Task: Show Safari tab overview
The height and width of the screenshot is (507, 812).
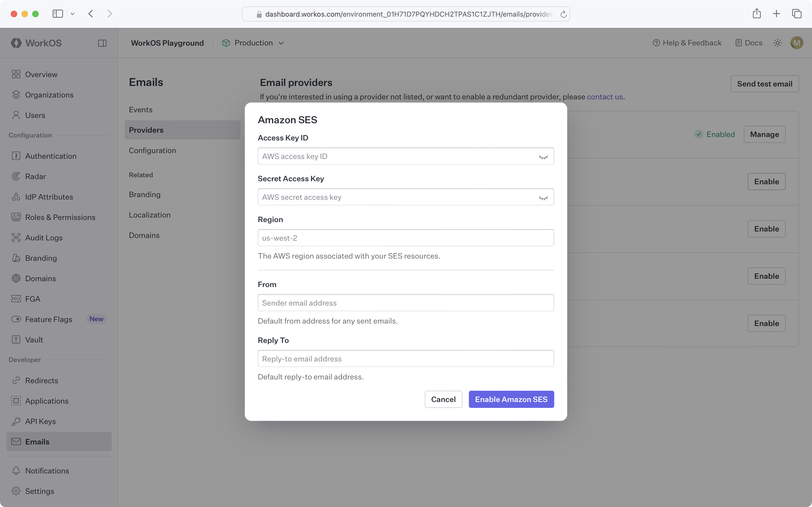Action: click(797, 14)
